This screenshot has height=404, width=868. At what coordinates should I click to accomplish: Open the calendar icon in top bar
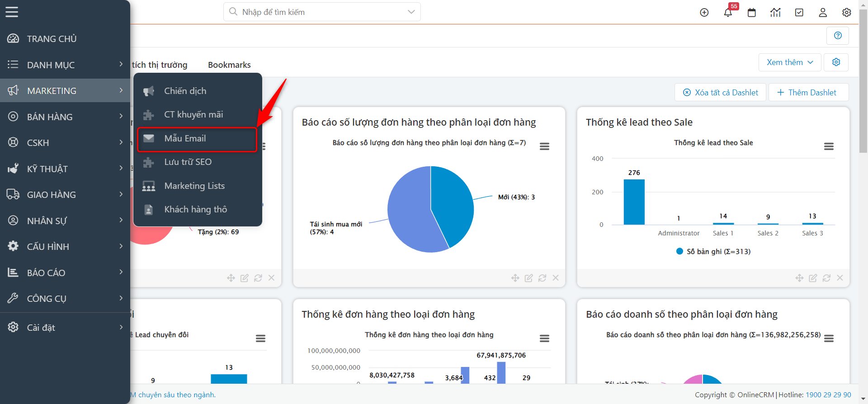click(x=752, y=13)
